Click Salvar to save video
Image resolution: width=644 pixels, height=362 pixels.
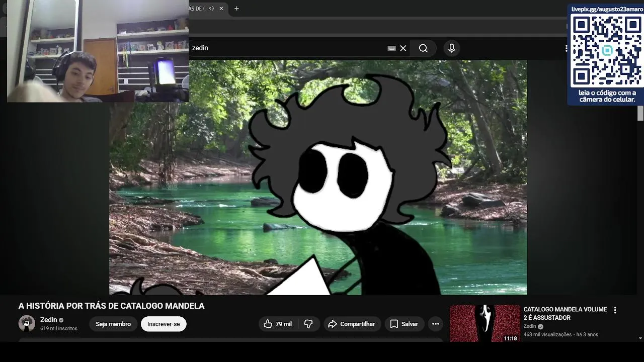tap(405, 324)
